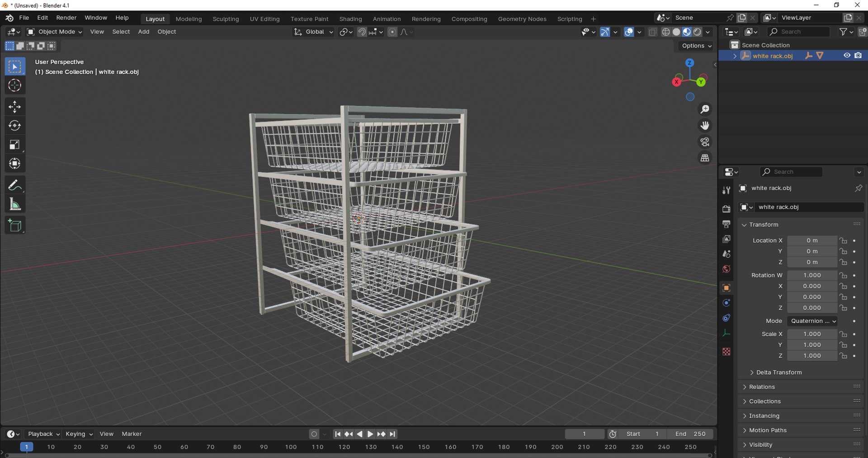The height and width of the screenshot is (458, 868).
Task: Select the Annotate tool
Action: [x=15, y=185]
